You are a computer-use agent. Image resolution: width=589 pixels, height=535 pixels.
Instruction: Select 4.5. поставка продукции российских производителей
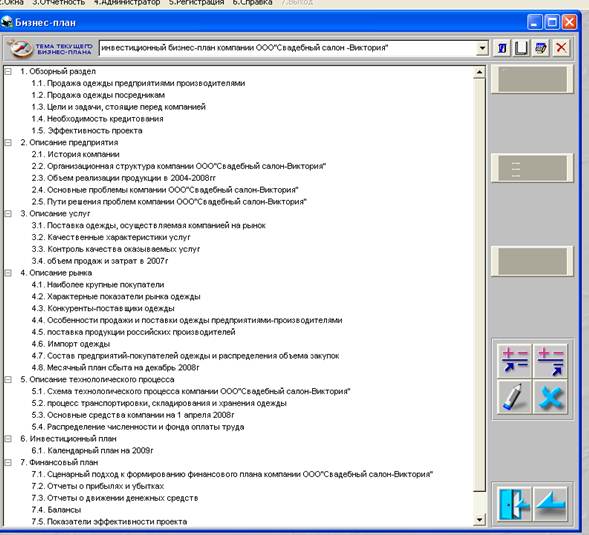tap(133, 332)
